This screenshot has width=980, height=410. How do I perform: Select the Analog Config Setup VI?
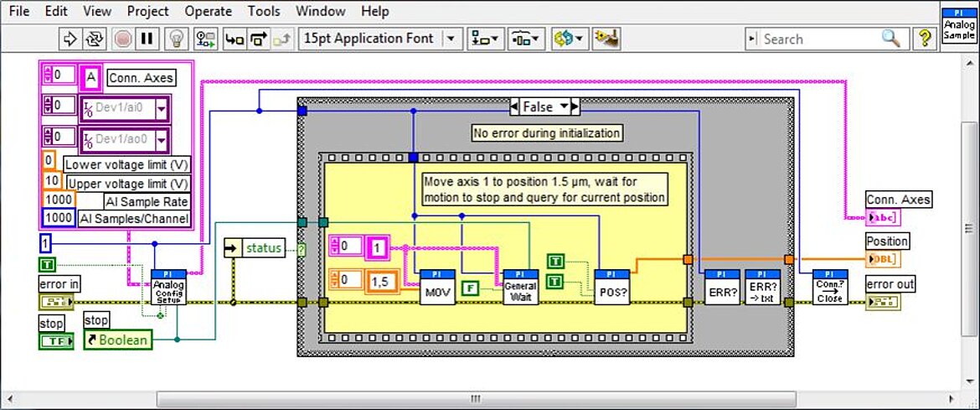coord(168,288)
